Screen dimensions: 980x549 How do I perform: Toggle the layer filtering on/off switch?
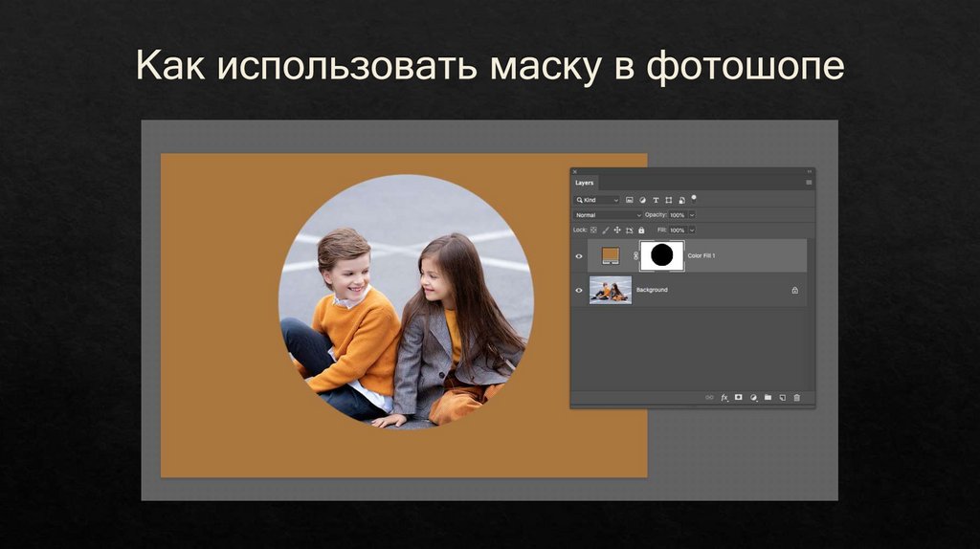pyautogui.click(x=694, y=199)
